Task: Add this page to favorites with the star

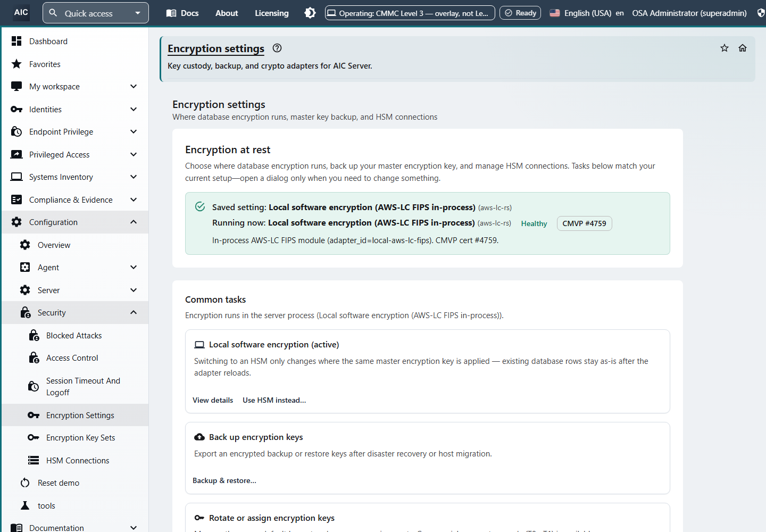Action: (x=725, y=48)
